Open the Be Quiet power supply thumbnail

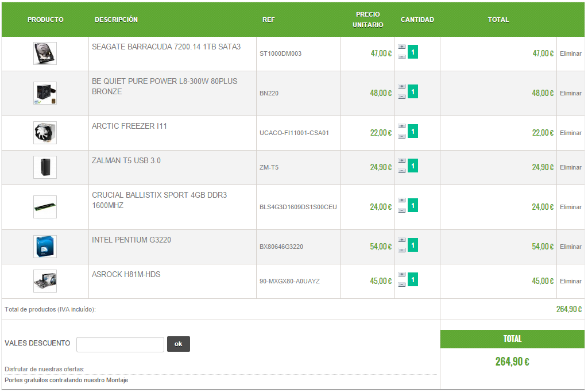point(45,93)
